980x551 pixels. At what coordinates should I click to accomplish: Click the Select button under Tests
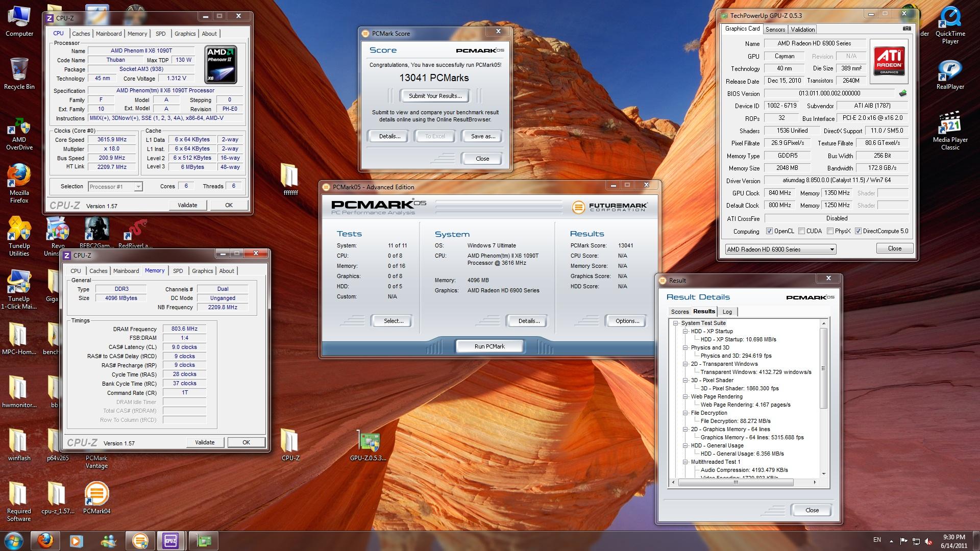pyautogui.click(x=393, y=321)
